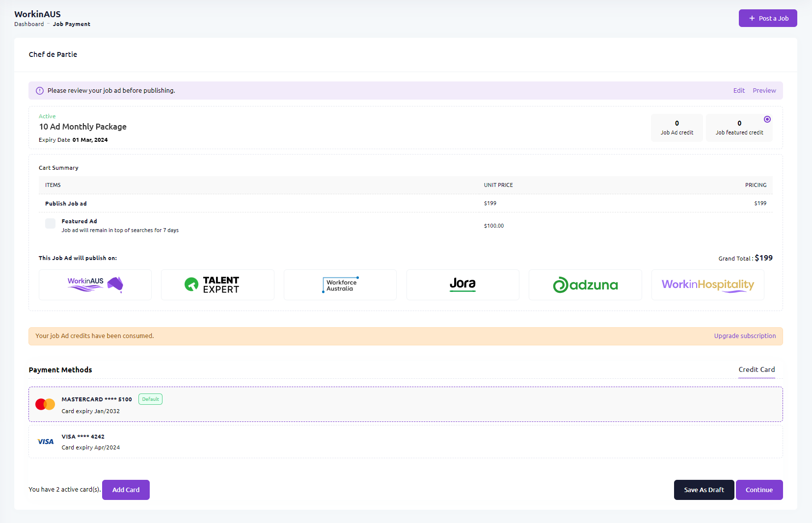Click the info icon in review notice
The height and width of the screenshot is (523, 812).
coord(40,91)
